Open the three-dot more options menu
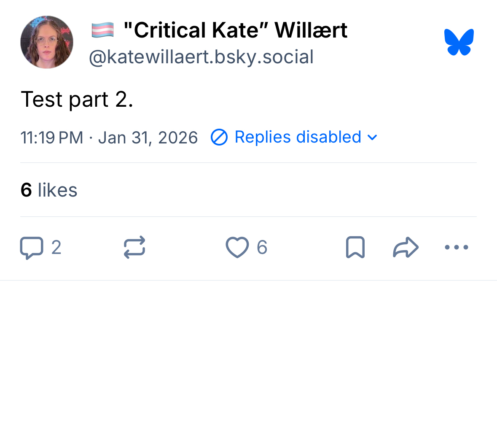 point(457,247)
